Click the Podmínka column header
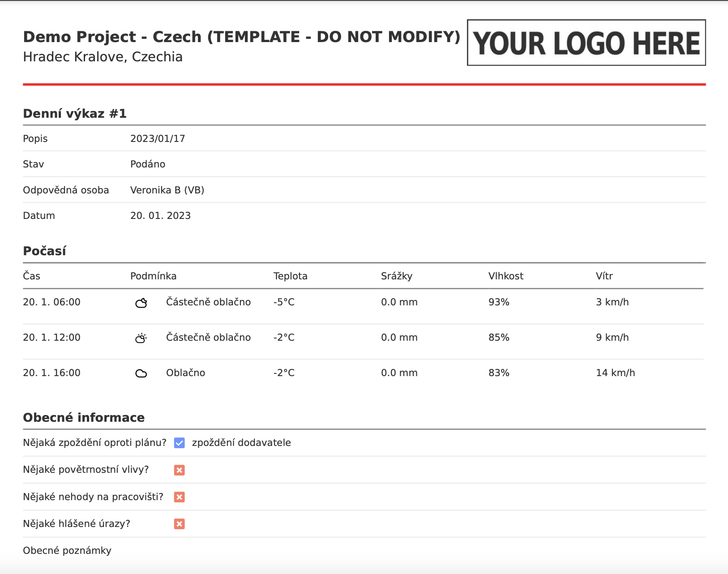The height and width of the screenshot is (574, 728). tap(154, 276)
